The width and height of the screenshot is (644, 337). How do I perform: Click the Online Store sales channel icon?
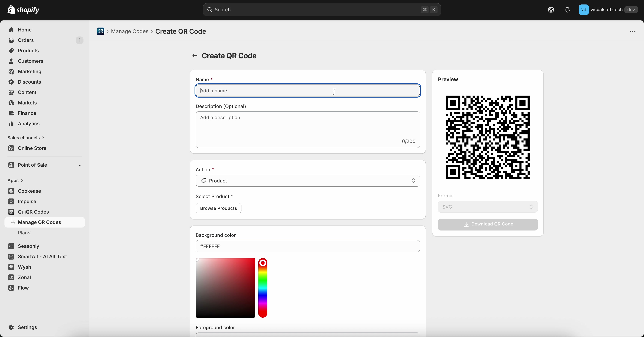pos(12,148)
